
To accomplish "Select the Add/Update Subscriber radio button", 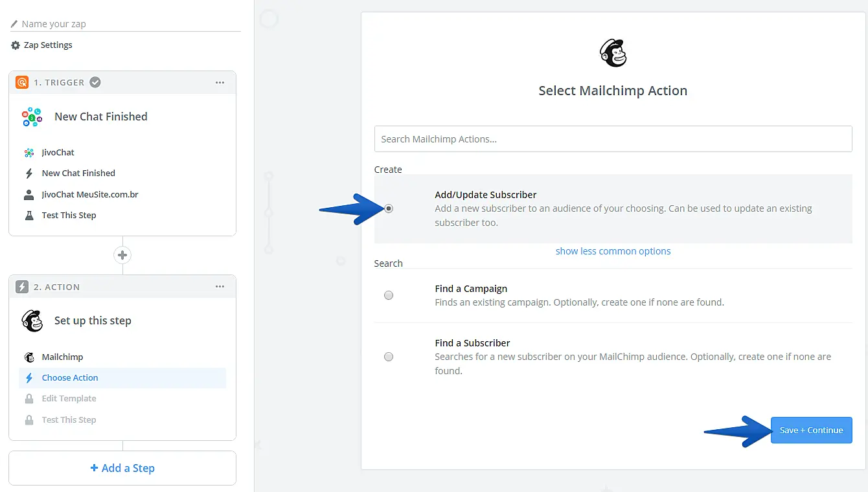I will coord(389,208).
